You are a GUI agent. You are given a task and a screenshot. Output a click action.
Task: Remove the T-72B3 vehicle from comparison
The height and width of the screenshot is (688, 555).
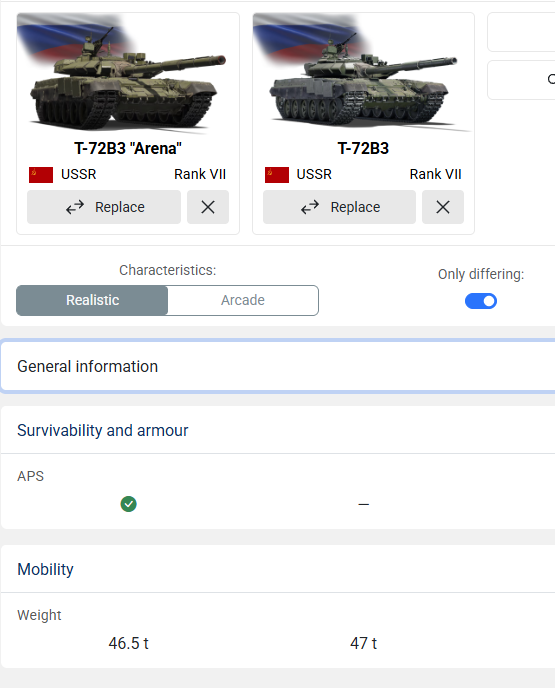coord(443,207)
